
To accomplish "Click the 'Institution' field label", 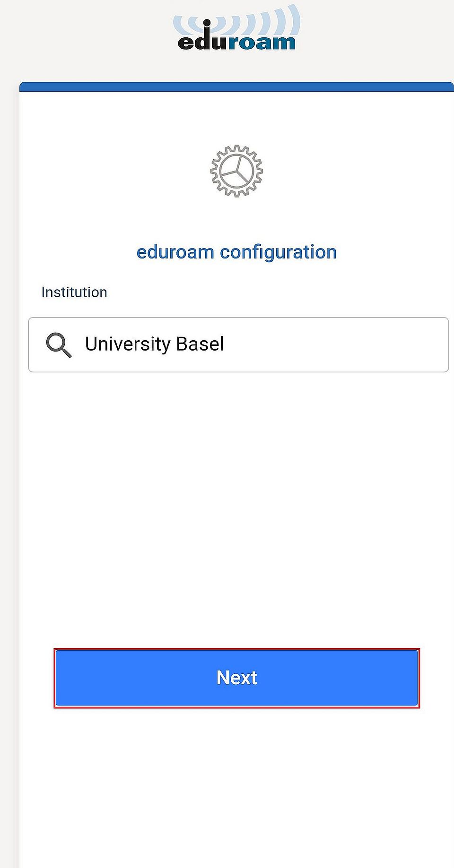I will click(74, 292).
